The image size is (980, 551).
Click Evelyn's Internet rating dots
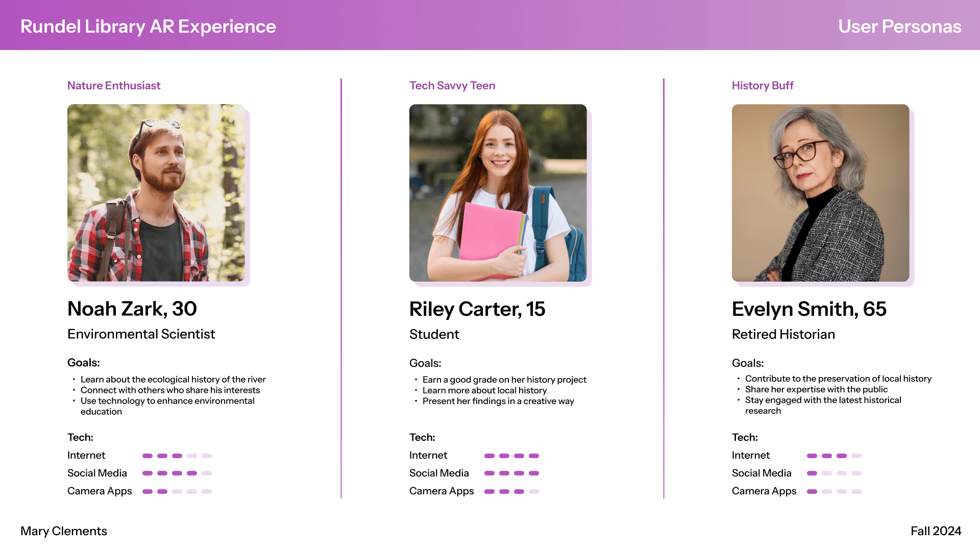(x=835, y=456)
